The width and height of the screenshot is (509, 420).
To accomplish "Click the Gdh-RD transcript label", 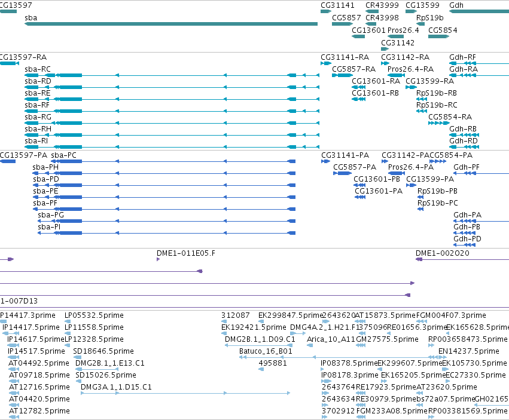I will [x=463, y=141].
